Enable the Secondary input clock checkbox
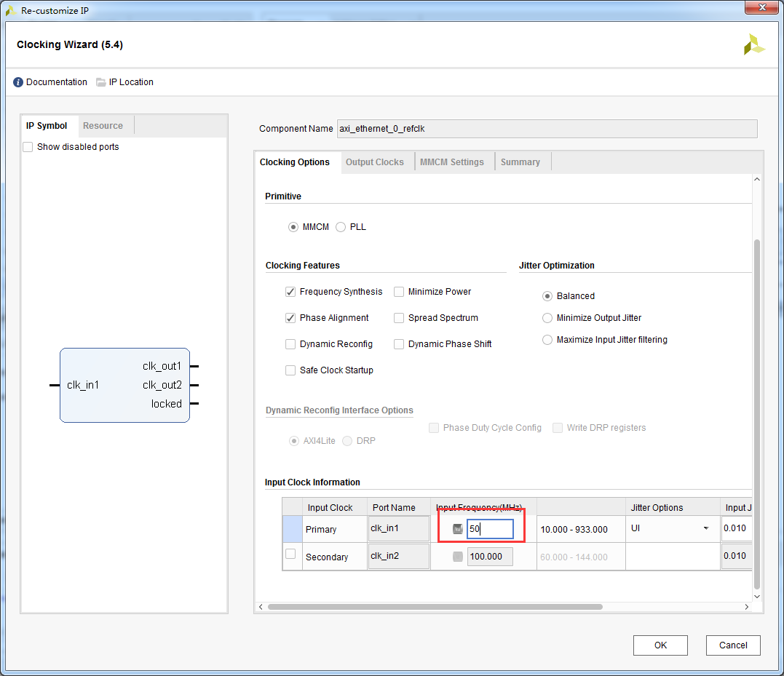 pyautogui.click(x=290, y=554)
